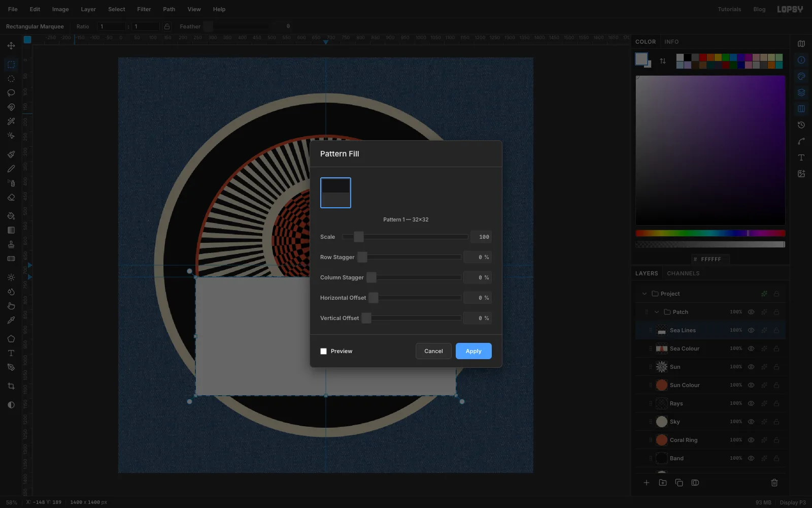
Task: Enable the Preview checkbox
Action: [x=323, y=351]
